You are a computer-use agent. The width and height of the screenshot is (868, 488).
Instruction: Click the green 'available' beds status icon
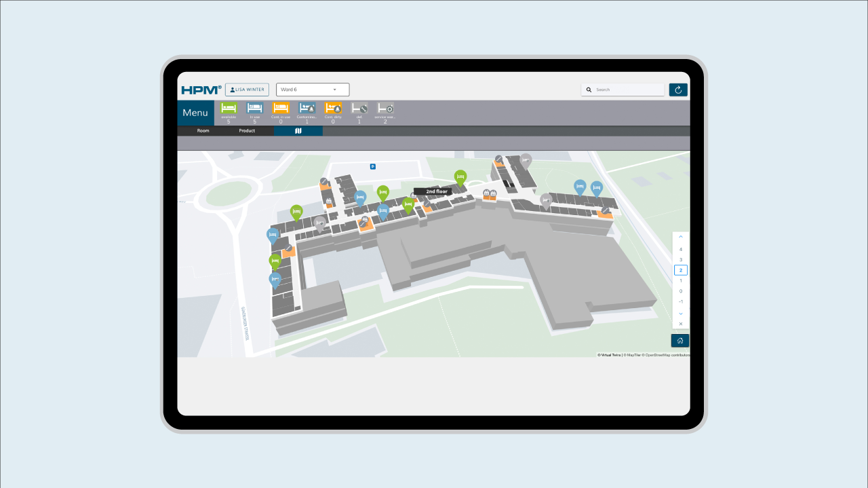[x=229, y=108]
